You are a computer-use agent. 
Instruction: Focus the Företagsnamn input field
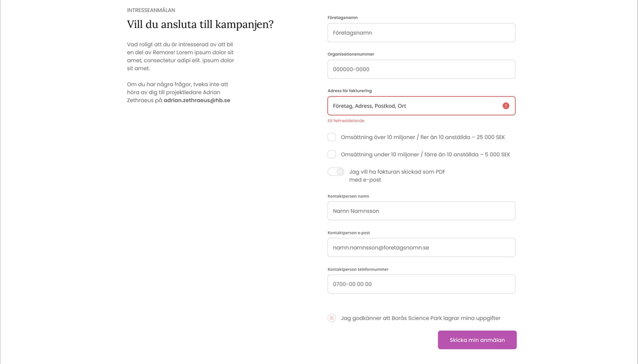click(x=421, y=32)
